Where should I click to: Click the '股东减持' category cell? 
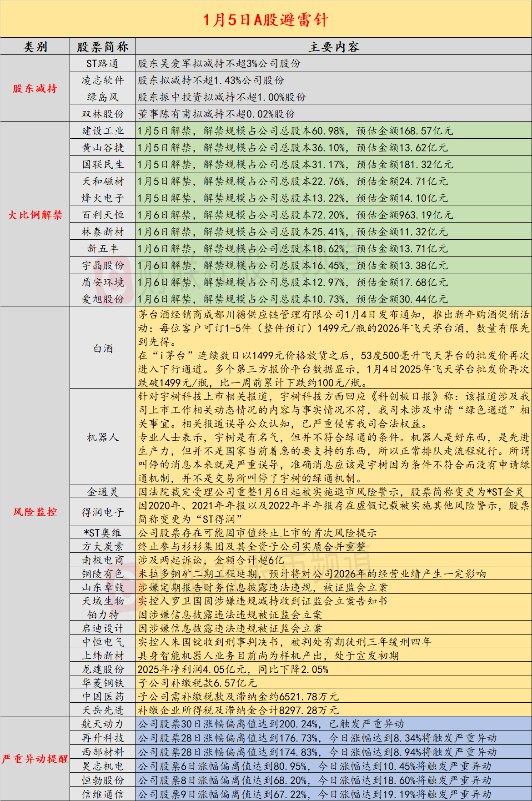pos(35,89)
